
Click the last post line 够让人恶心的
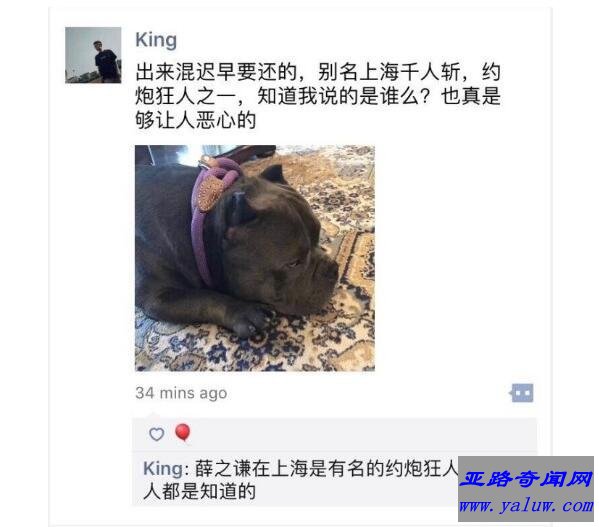[196, 120]
